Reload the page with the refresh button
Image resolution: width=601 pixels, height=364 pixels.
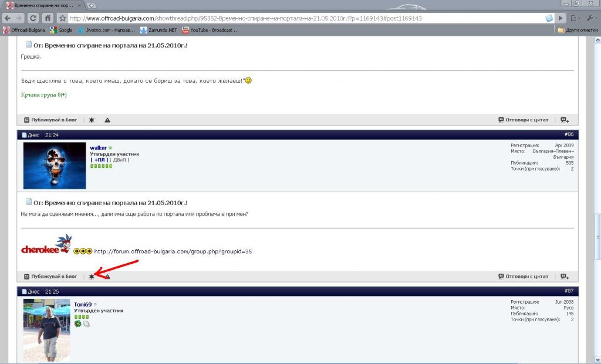(33, 18)
